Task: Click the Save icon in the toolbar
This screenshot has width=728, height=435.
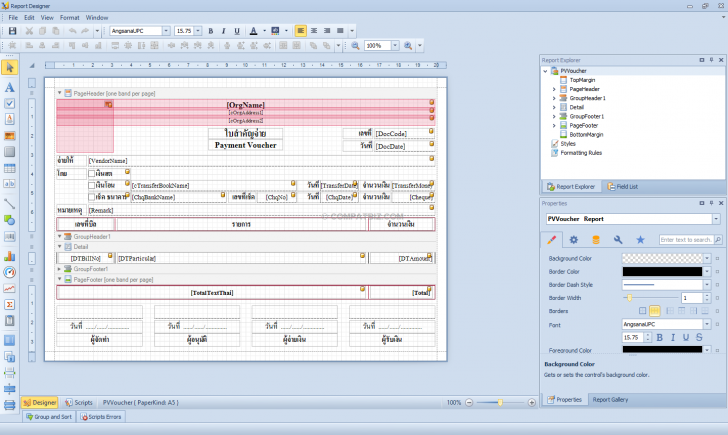Action: [x=12, y=31]
